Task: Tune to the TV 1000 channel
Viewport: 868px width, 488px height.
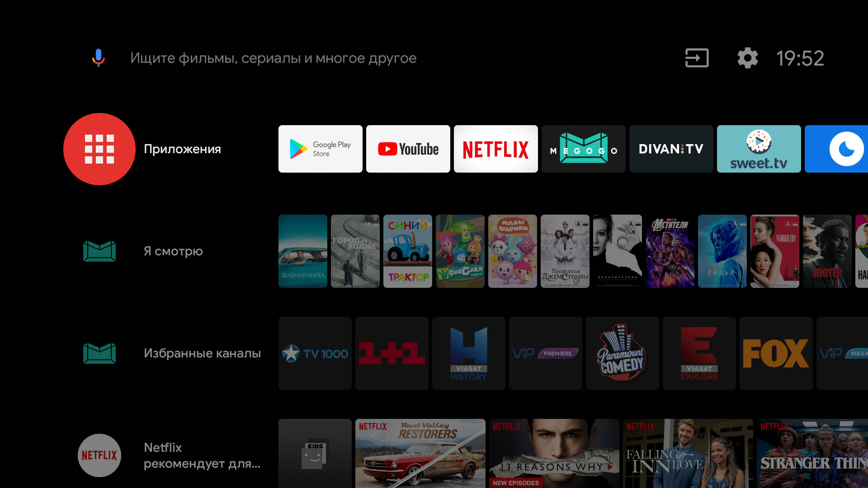Action: [315, 353]
